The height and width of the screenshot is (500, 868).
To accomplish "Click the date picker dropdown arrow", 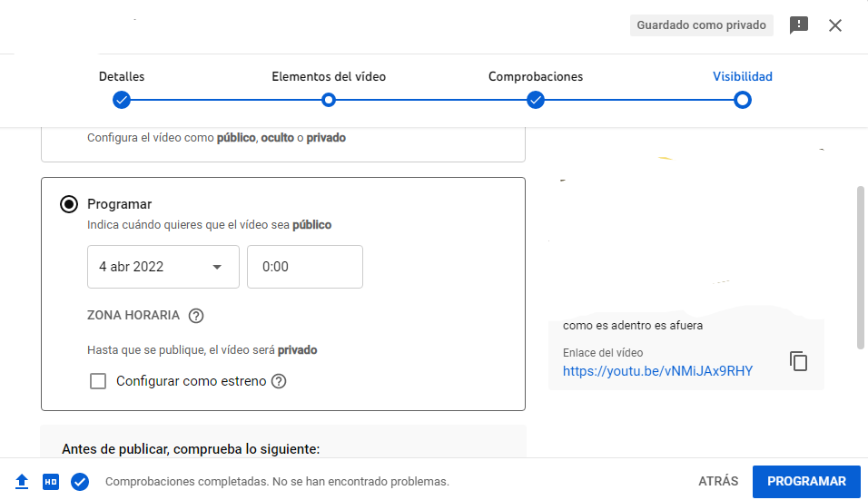I will point(217,267).
